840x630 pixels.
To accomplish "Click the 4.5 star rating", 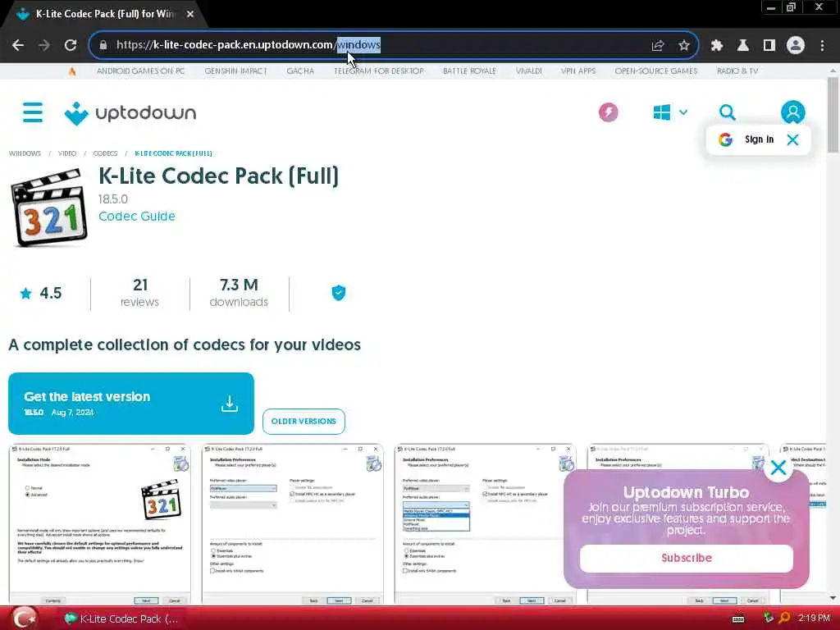I will (x=41, y=293).
